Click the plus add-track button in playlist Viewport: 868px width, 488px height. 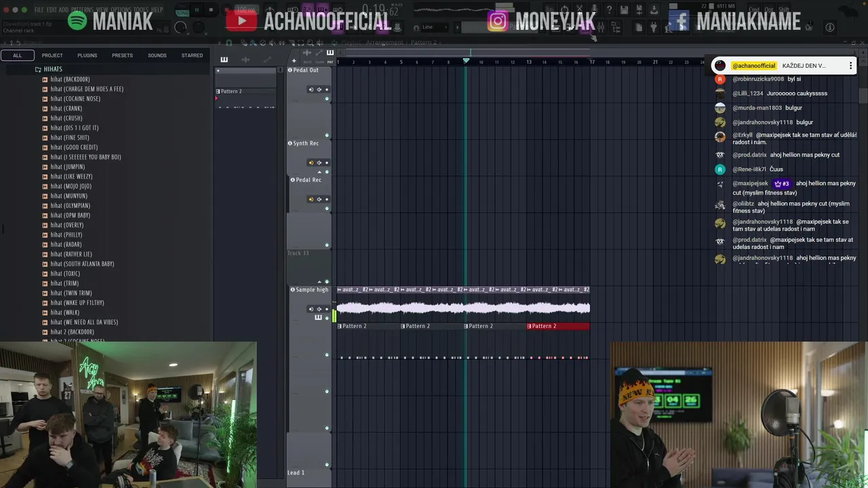[x=294, y=60]
